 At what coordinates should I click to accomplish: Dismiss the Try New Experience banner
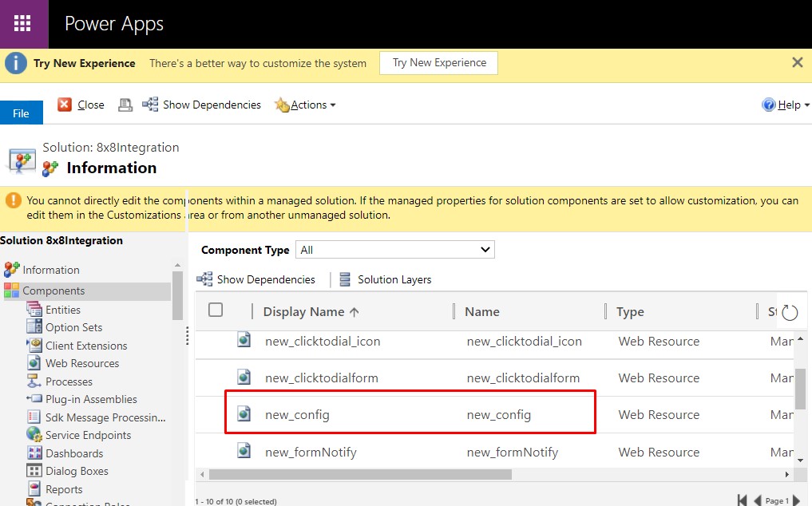798,63
